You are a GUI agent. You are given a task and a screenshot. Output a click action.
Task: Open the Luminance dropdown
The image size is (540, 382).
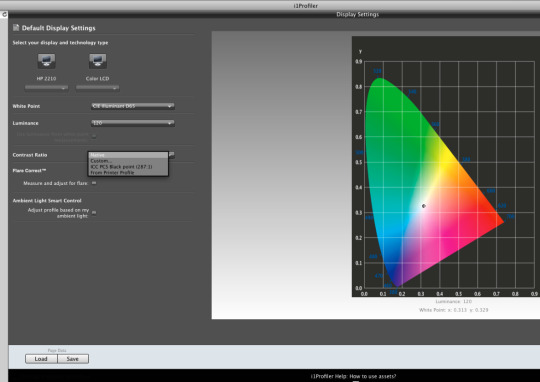pyautogui.click(x=133, y=123)
